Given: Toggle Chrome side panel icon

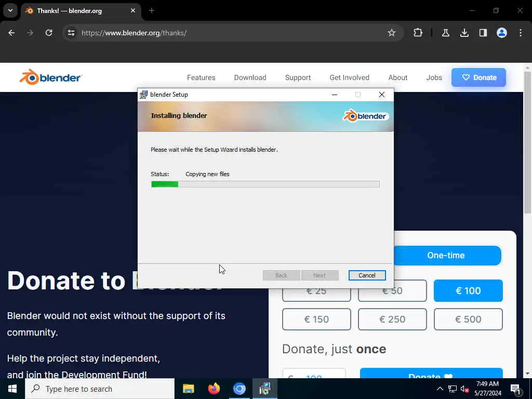Looking at the screenshot, I should pyautogui.click(x=483, y=33).
